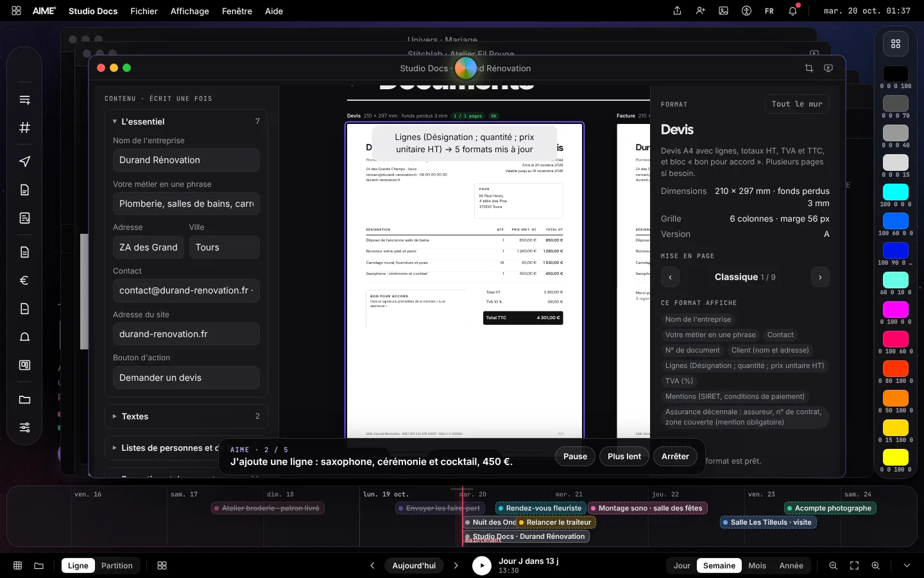Click the add person icon in menu bar
Screen dimensions: 924x578
[x=700, y=11]
